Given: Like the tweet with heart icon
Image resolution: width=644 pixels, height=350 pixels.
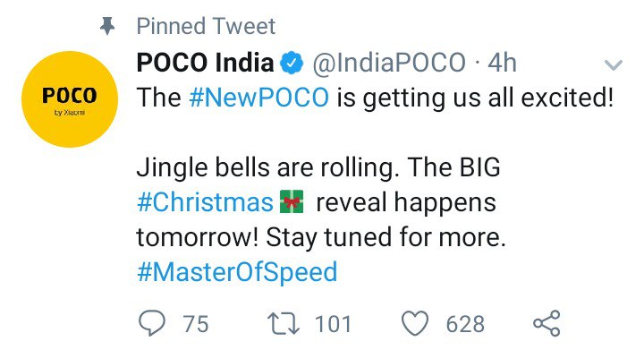Looking at the screenshot, I should [415, 324].
